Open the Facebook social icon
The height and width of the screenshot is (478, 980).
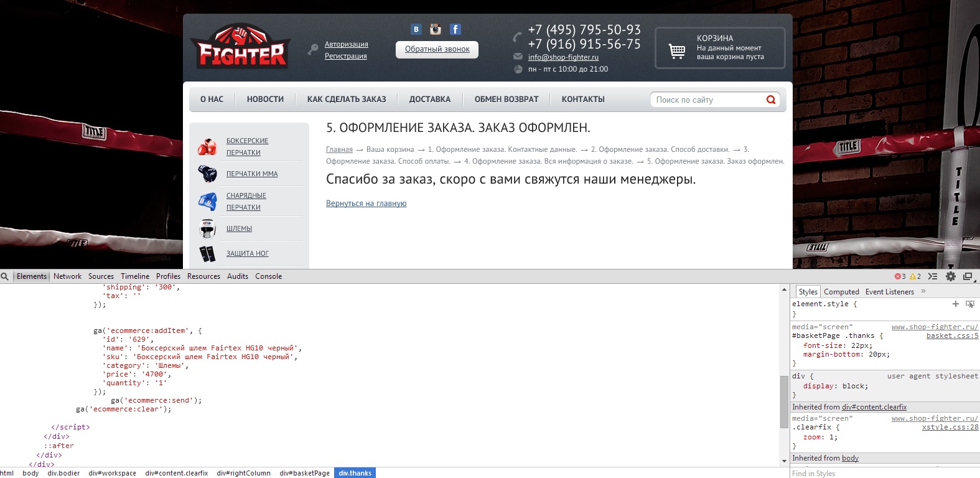pyautogui.click(x=455, y=29)
